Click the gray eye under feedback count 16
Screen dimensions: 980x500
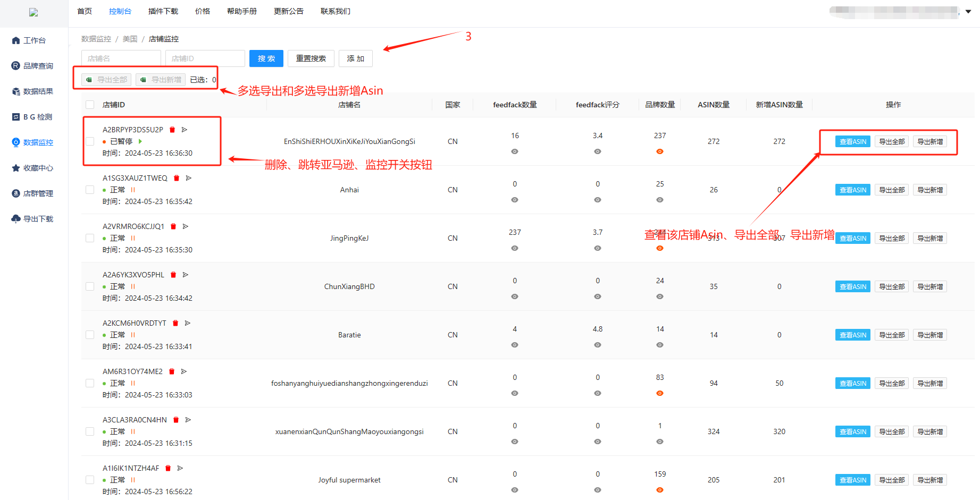pos(514,151)
